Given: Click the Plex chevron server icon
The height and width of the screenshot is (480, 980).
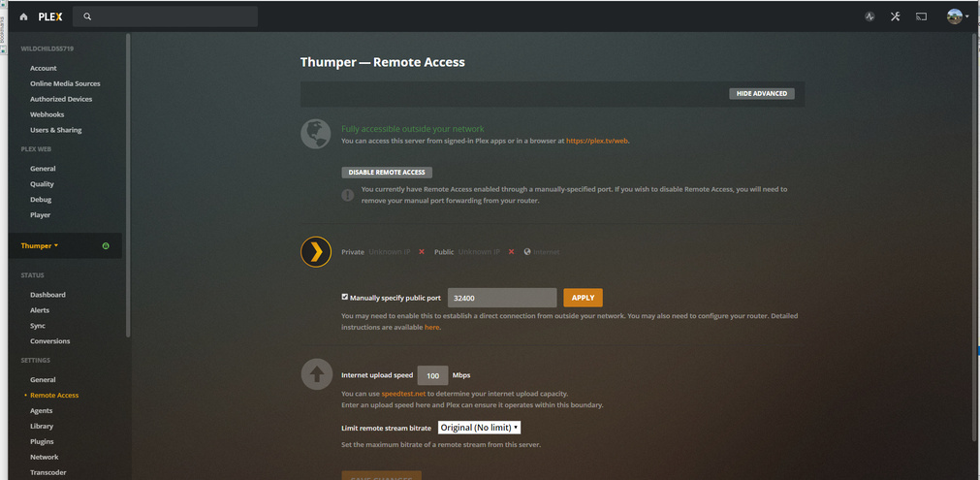Looking at the screenshot, I should [316, 252].
